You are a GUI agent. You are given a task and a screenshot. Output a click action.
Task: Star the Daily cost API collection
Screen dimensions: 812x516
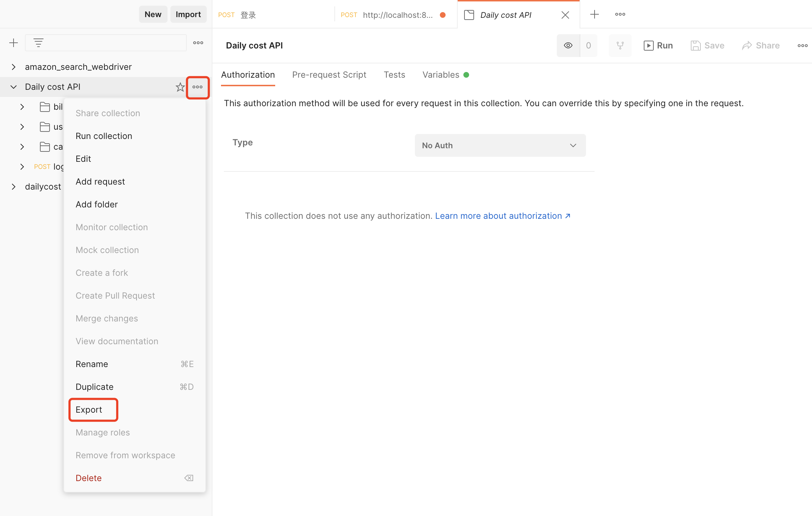point(180,87)
